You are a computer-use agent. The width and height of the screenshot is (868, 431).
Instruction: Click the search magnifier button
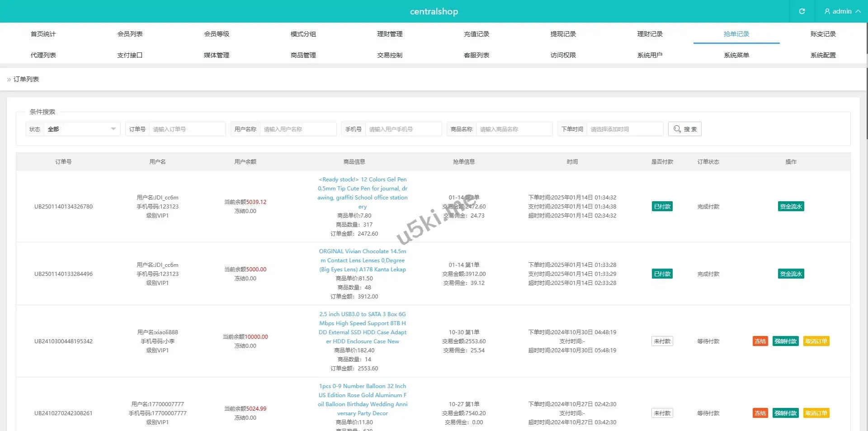point(684,129)
